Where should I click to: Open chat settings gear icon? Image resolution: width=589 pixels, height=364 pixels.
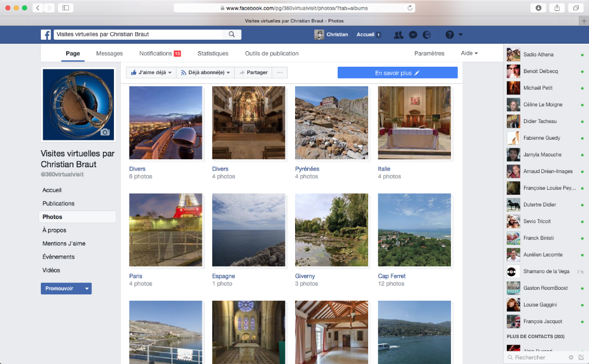point(571,357)
